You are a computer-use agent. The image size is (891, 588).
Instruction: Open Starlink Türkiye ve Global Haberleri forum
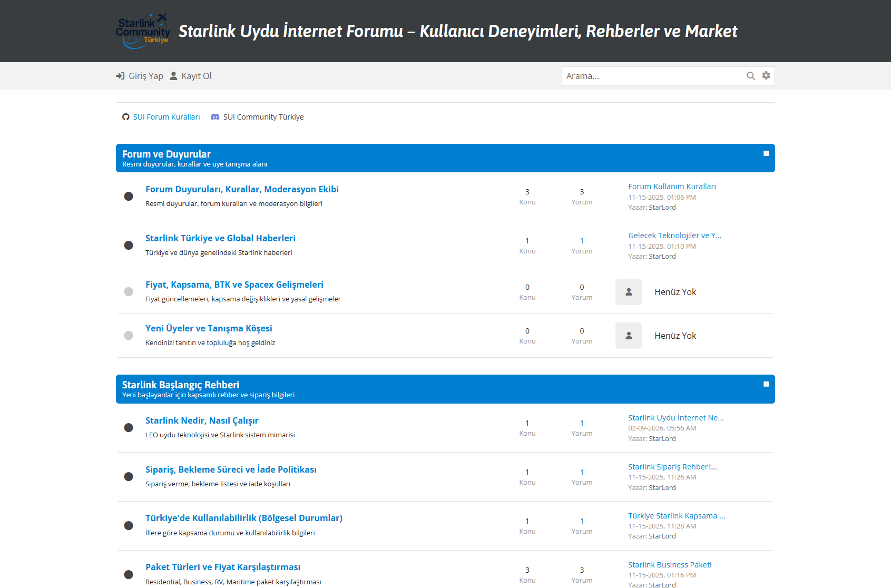[x=220, y=238]
